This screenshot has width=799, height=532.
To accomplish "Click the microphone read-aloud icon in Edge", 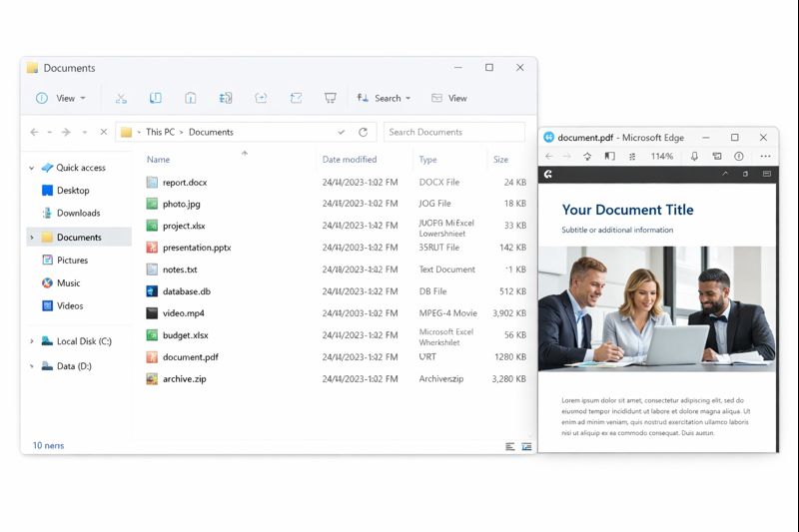I will coord(694,157).
